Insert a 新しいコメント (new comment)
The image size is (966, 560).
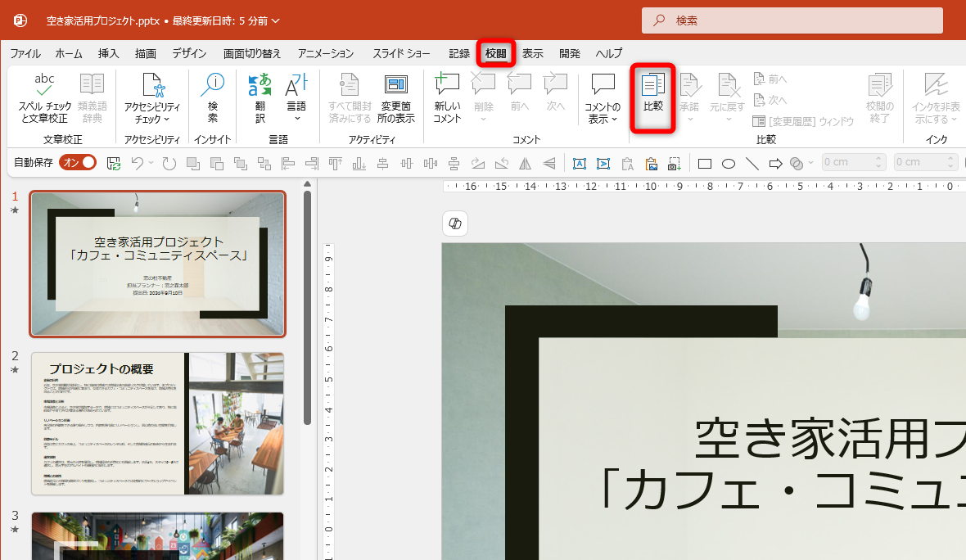[446, 96]
